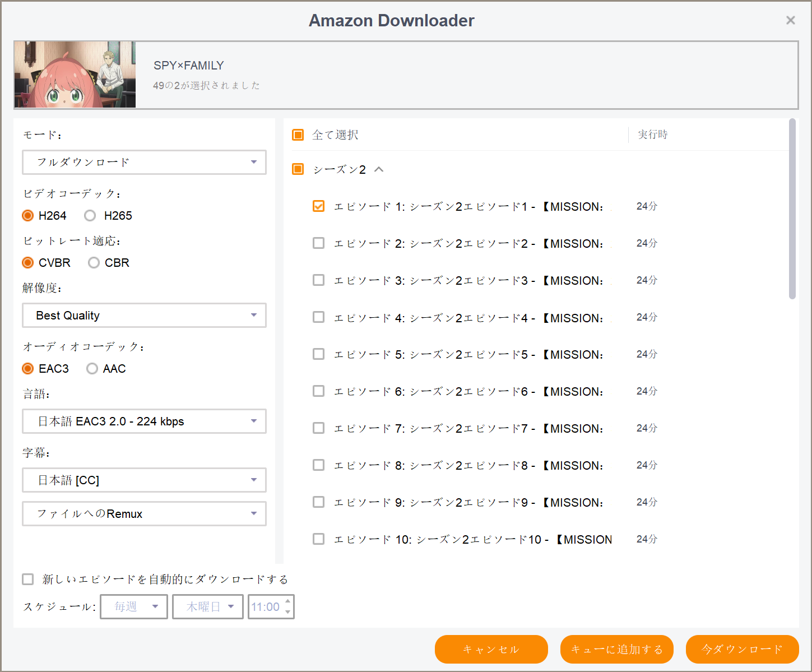
Task: Enable 新しいエピソードを自動的にダウンロードする checkbox
Action: pyautogui.click(x=27, y=579)
